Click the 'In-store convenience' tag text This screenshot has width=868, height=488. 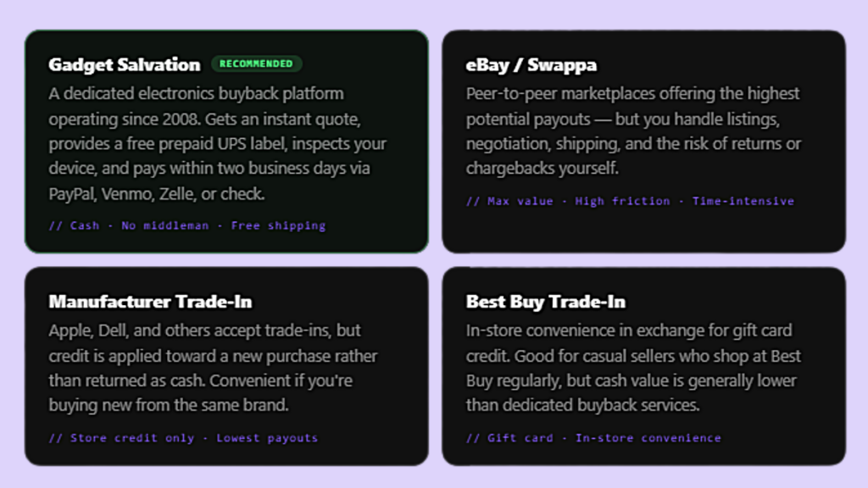648,438
